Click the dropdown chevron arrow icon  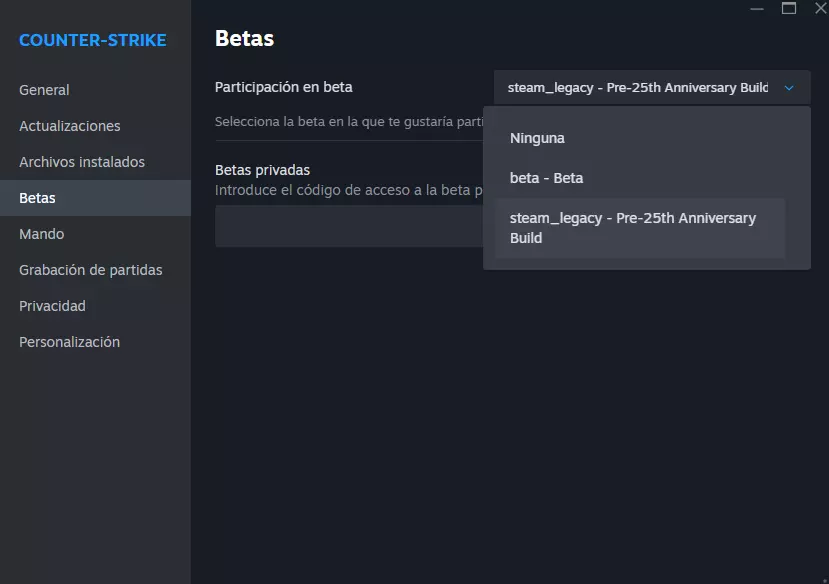point(789,88)
